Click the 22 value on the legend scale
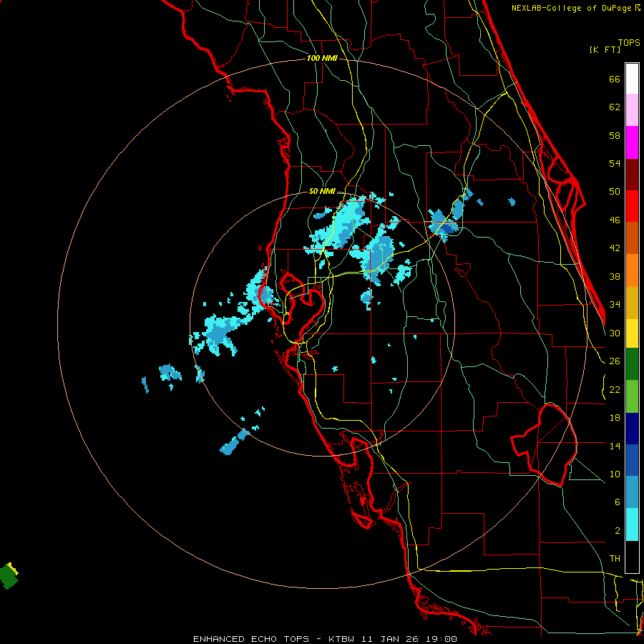 pyautogui.click(x=615, y=389)
